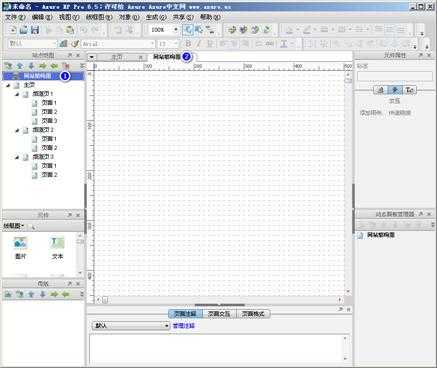The image size is (437, 368).
Task: Open the 对象 menu
Action: (x=129, y=17)
